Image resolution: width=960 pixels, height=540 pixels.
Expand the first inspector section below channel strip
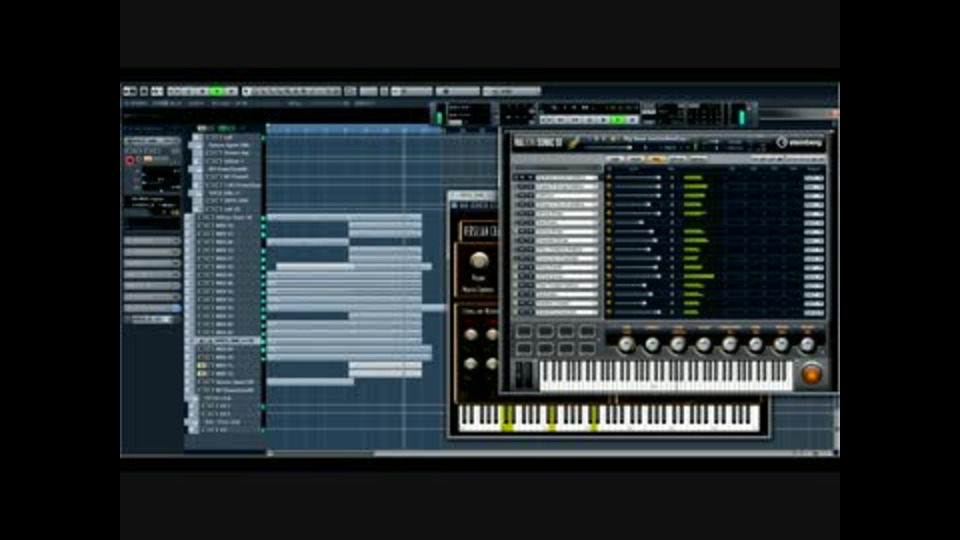coord(152,241)
